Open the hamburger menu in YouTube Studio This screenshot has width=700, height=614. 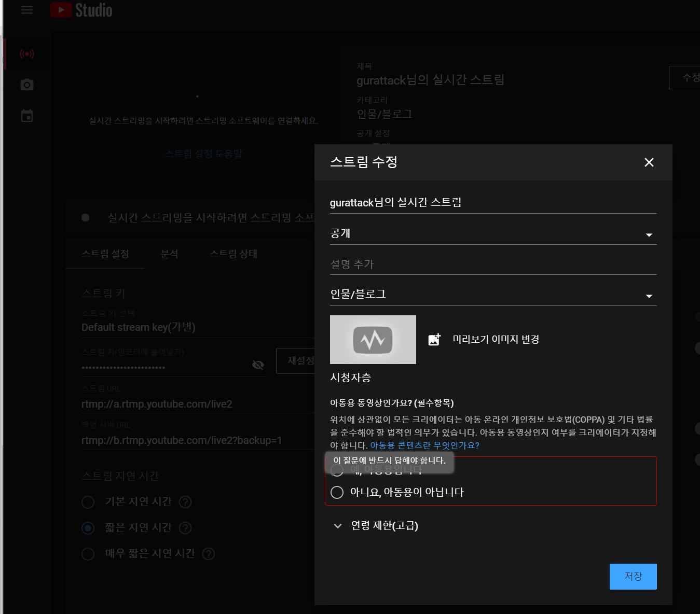coord(27,10)
